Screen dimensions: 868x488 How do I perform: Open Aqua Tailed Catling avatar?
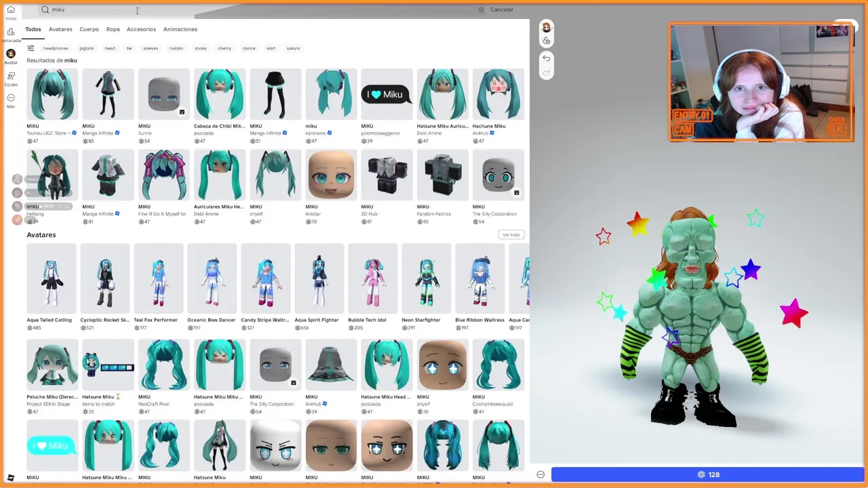click(52, 279)
